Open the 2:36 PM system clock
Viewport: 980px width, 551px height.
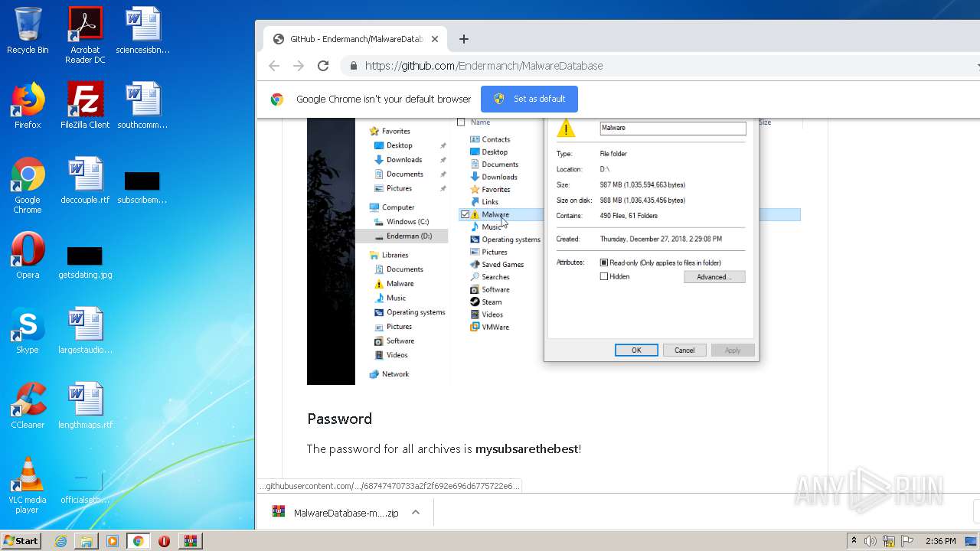pyautogui.click(x=940, y=541)
